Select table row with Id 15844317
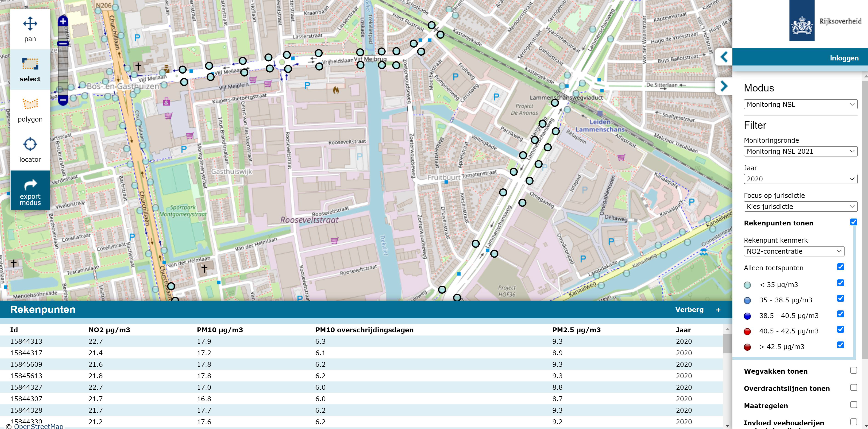Screen dimensions: 868x429 361,353
